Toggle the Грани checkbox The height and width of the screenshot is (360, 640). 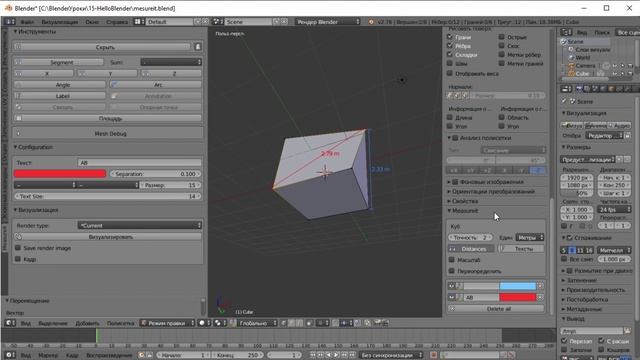coord(450,37)
